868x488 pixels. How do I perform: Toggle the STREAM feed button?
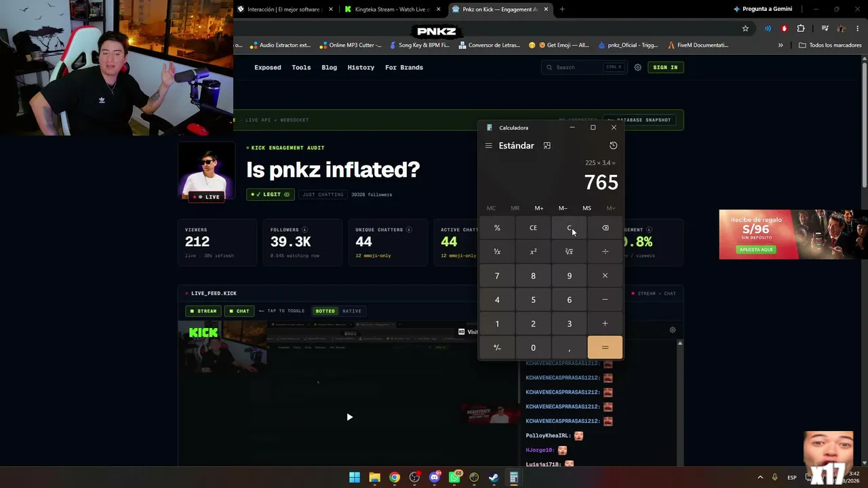[x=203, y=311]
